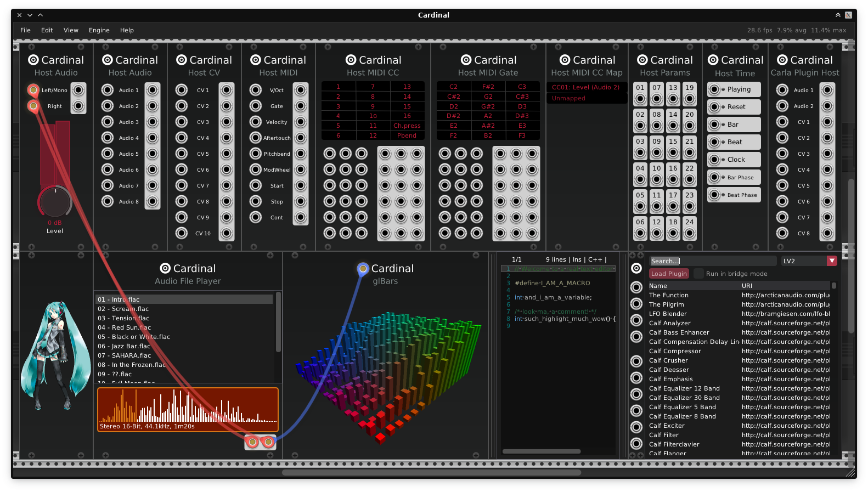Viewport: 868px width, 492px height.
Task: Click the Clock jack on Host Time
Action: coord(714,159)
